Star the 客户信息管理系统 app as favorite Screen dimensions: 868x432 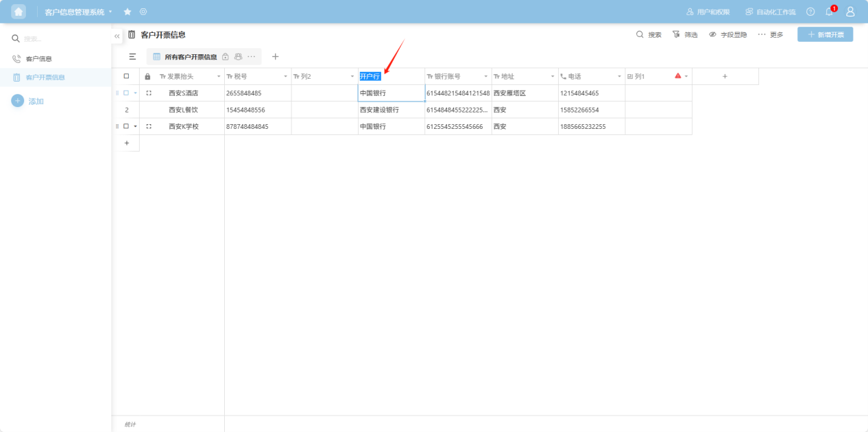coord(128,12)
